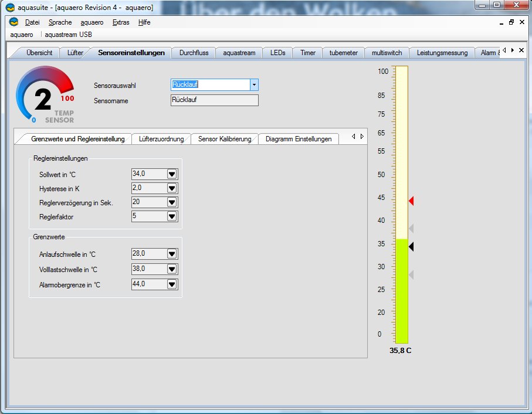Image resolution: width=532 pixels, height=414 pixels.
Task: Open the Alarmobergrenze in °C dropdown
Action: pyautogui.click(x=172, y=284)
